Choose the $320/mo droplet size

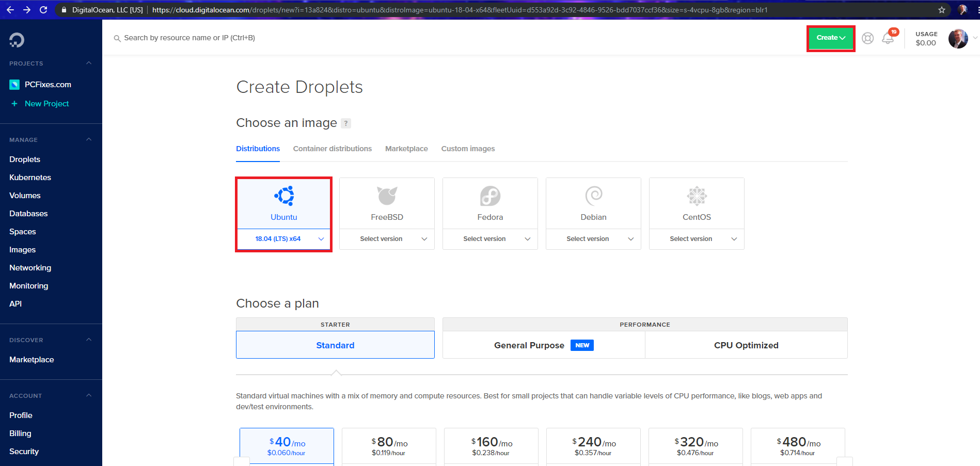click(x=696, y=446)
